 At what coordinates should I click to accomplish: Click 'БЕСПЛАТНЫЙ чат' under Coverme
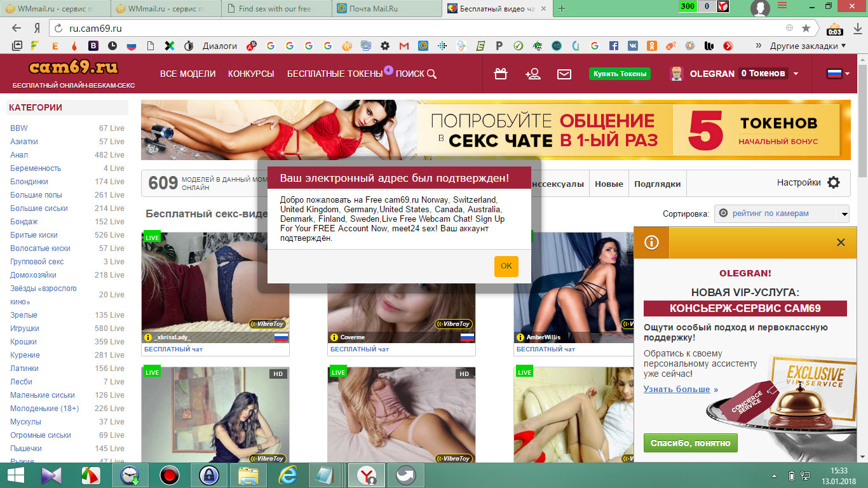pyautogui.click(x=360, y=349)
